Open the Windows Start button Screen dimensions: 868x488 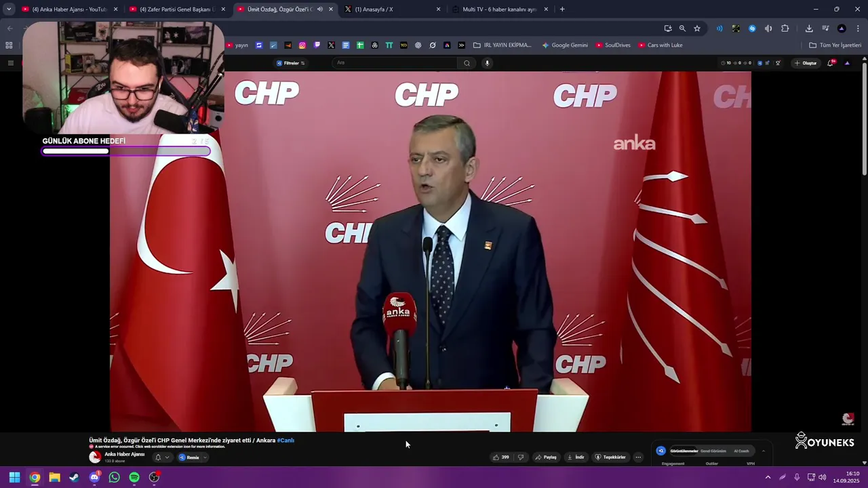tap(14, 477)
